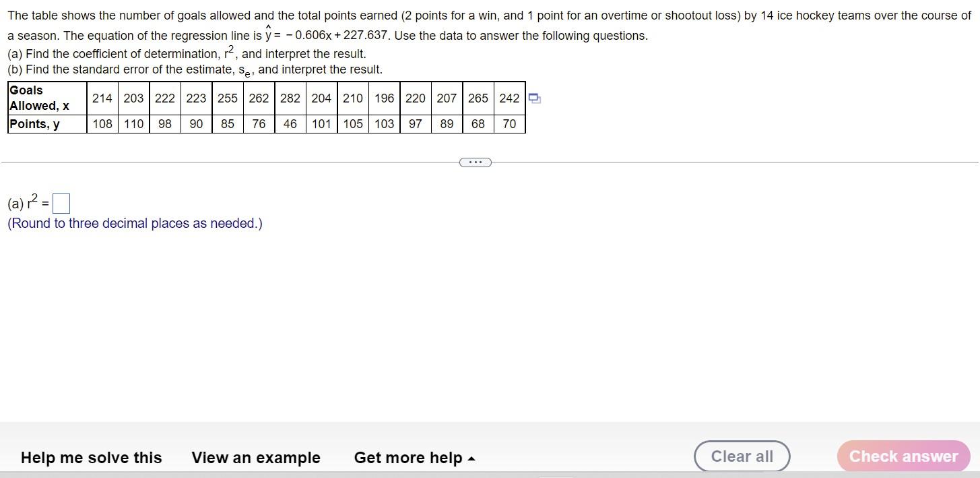Click the ellipsis divider handle

coord(476,162)
